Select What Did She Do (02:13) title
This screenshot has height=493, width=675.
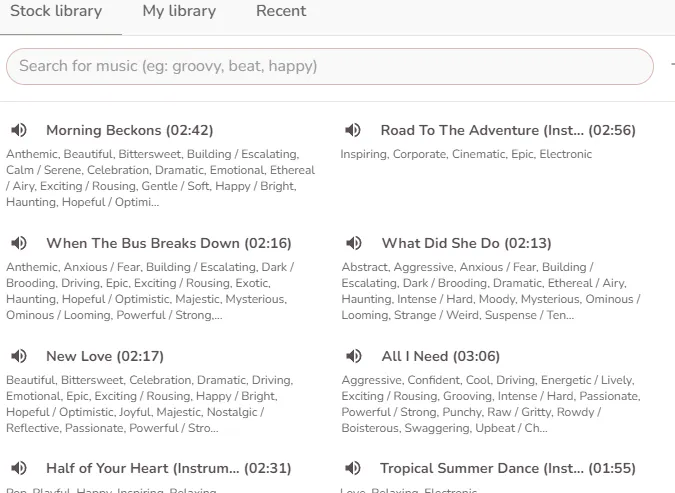(x=466, y=243)
